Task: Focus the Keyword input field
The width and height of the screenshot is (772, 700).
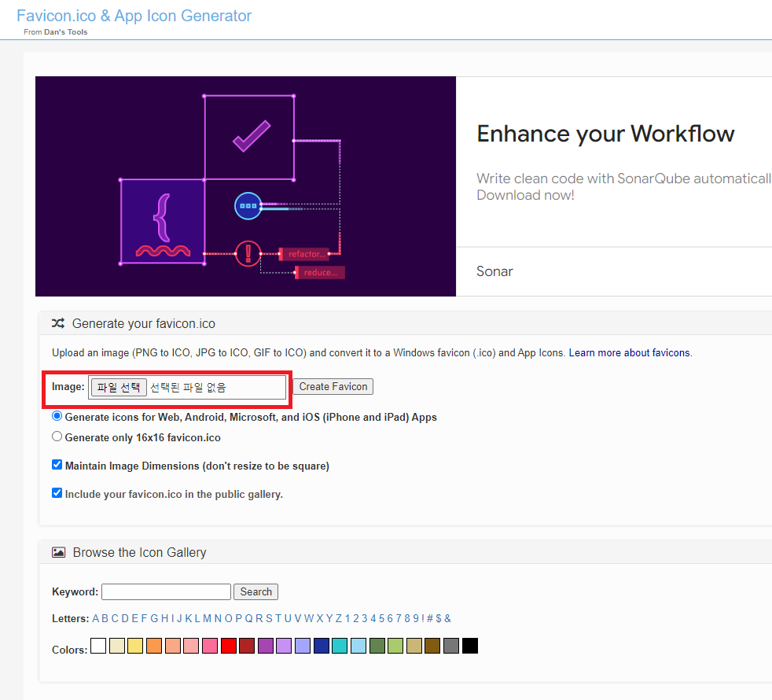Action: (166, 591)
